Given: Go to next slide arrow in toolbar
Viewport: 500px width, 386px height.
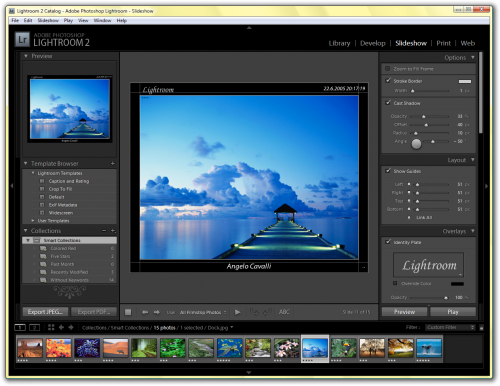Looking at the screenshot, I should [156, 312].
